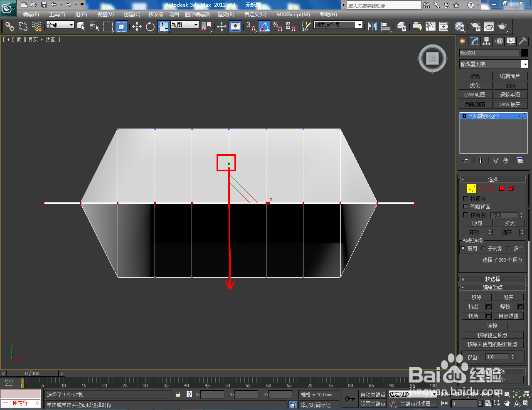Screen dimensions: 532x410
Task: Click the 目标焊接 target weld button
Action: pos(508,316)
